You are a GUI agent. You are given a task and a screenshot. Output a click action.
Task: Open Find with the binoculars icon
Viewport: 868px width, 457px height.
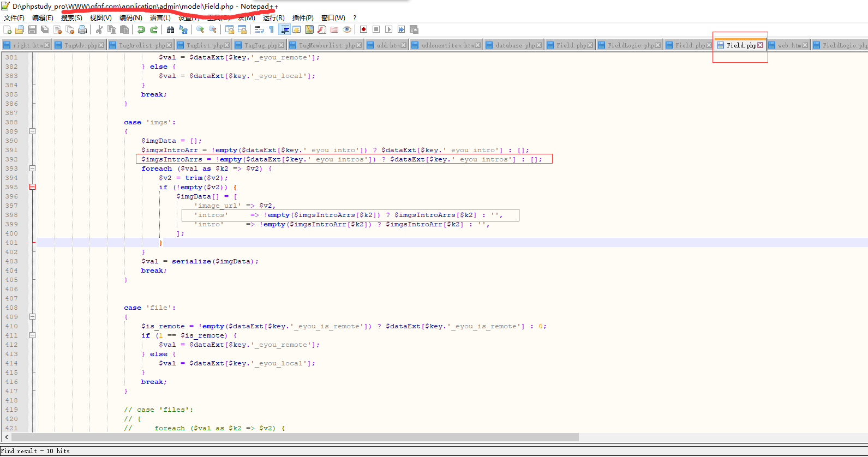point(171,29)
